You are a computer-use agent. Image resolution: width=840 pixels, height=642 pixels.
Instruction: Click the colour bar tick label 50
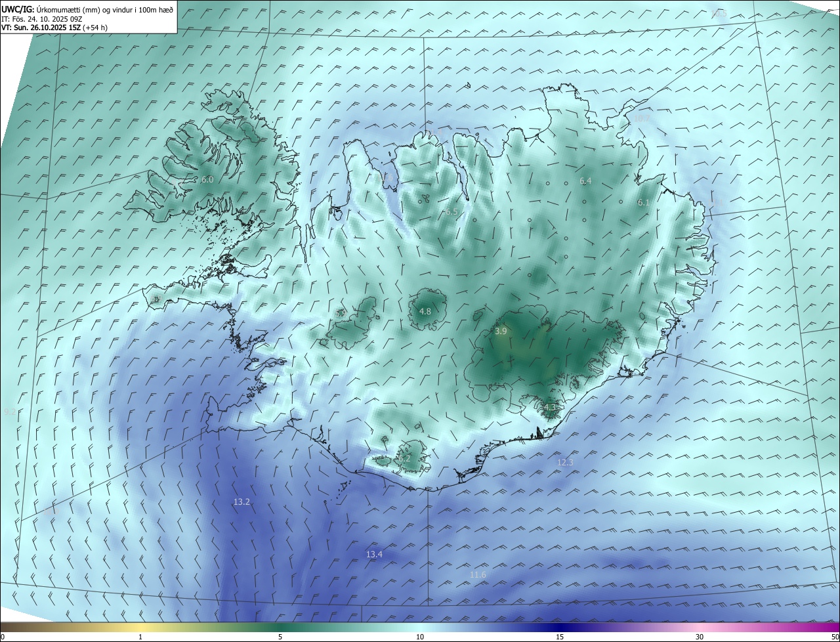(x=835, y=637)
